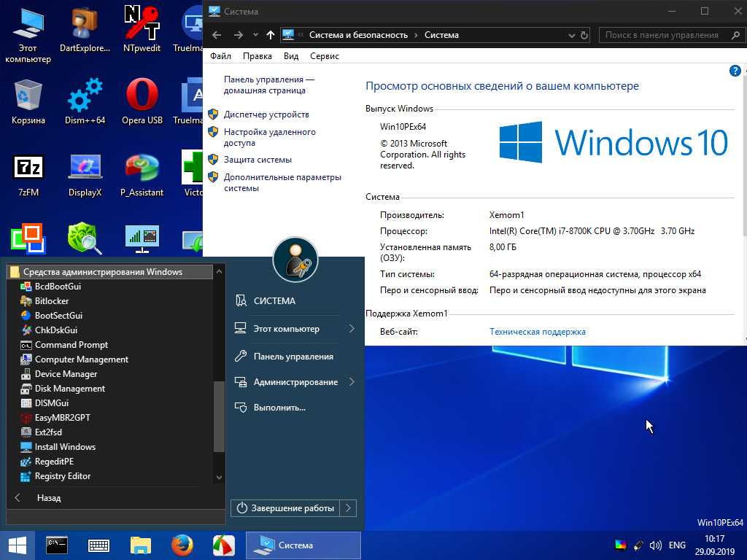Launch BootSectGui from the list
The width and height of the screenshot is (747, 560).
coord(58,316)
